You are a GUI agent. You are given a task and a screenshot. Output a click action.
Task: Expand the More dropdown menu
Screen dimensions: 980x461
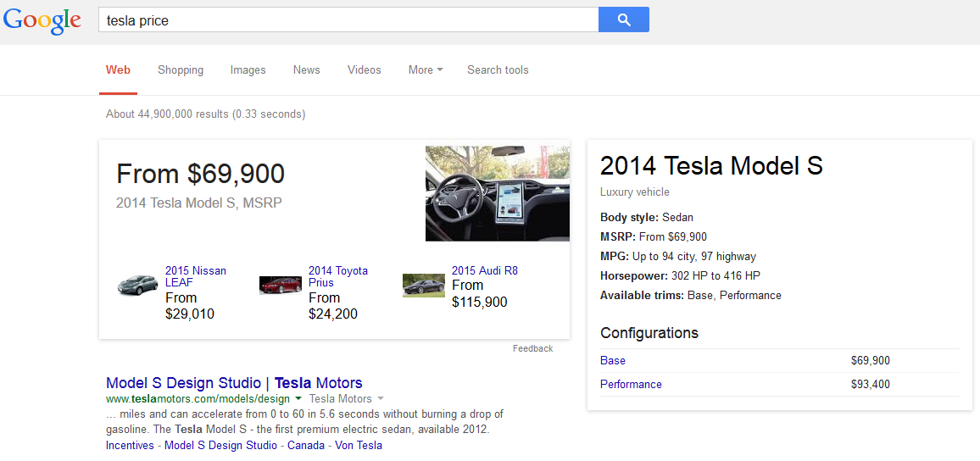[426, 70]
